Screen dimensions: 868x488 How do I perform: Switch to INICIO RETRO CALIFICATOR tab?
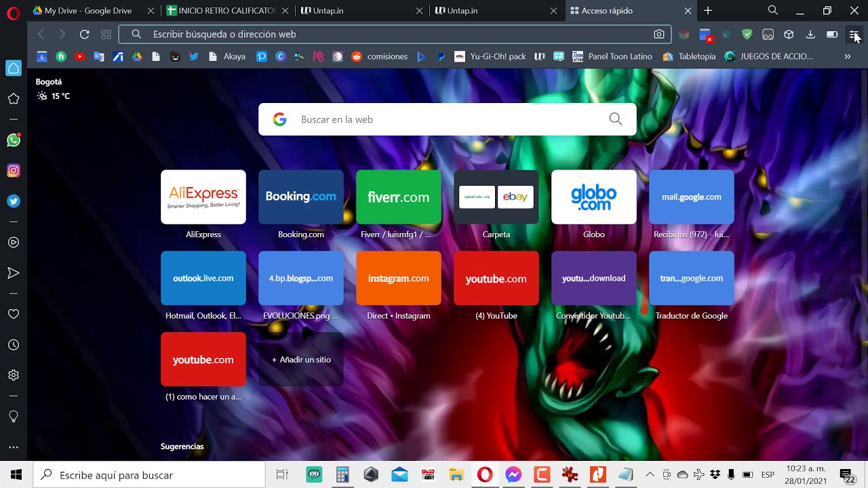click(229, 11)
